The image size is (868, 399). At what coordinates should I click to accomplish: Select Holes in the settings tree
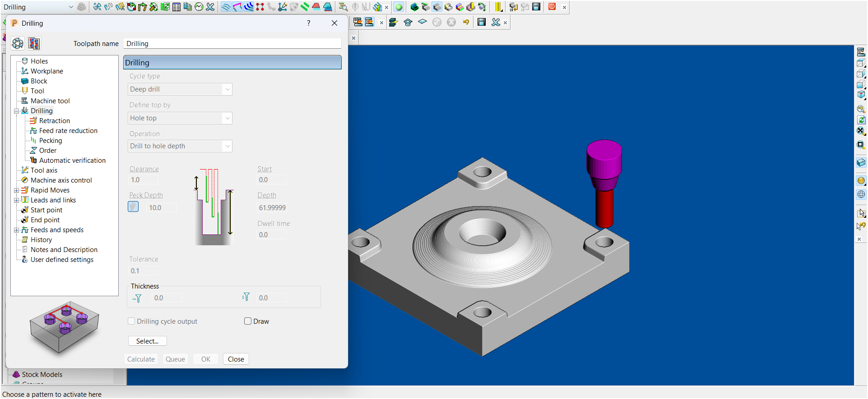tap(39, 61)
